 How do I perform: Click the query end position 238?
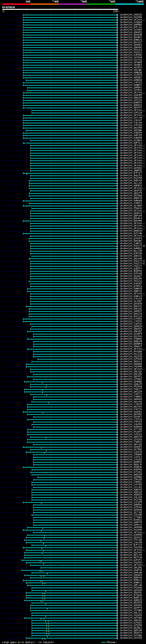pos(115,11)
